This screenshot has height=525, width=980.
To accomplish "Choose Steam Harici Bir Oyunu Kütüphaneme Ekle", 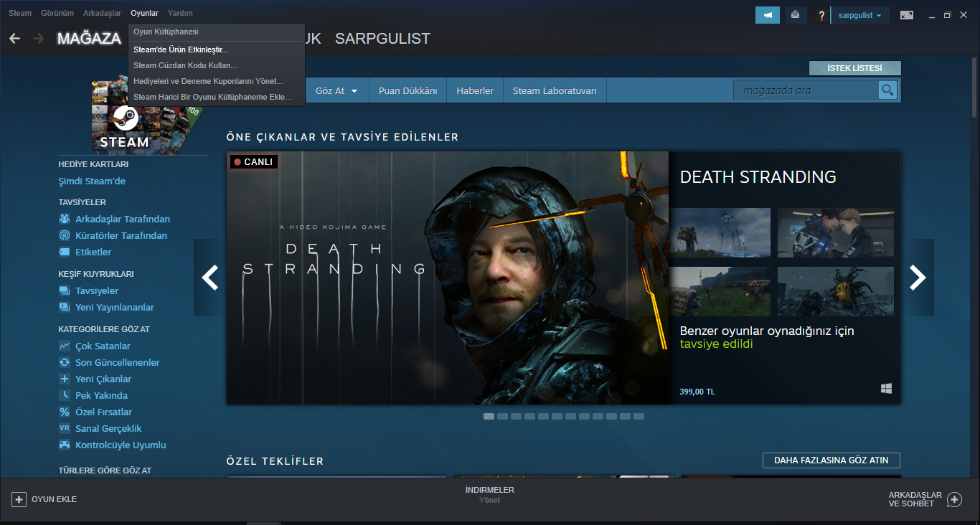I will pos(217,97).
